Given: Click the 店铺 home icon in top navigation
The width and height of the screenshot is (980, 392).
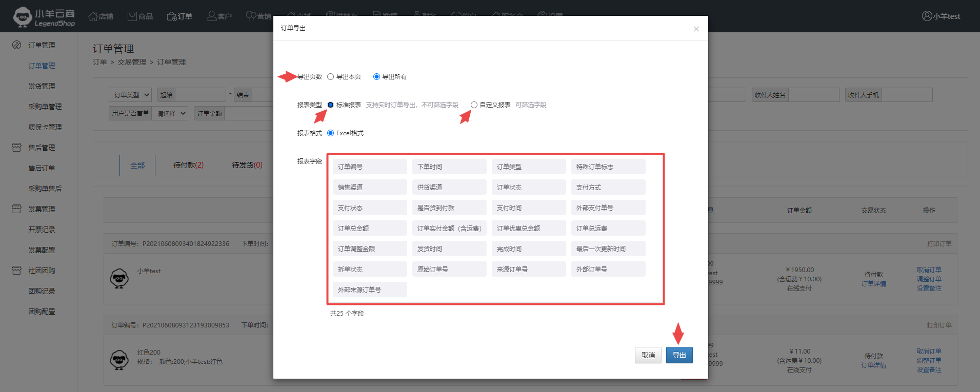Looking at the screenshot, I should tap(93, 16).
